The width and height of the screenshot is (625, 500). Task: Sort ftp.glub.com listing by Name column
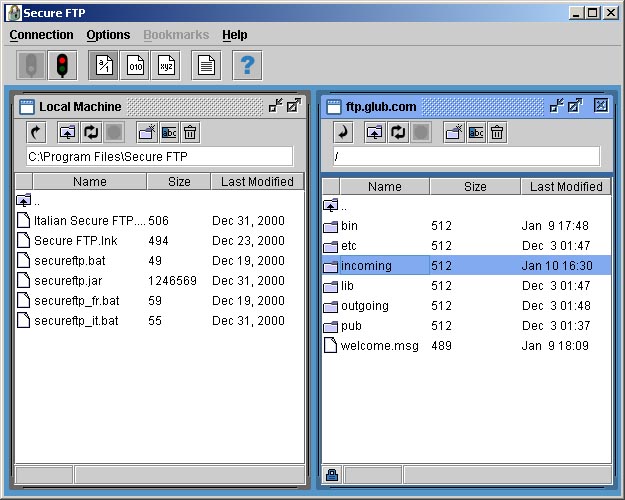click(x=385, y=187)
